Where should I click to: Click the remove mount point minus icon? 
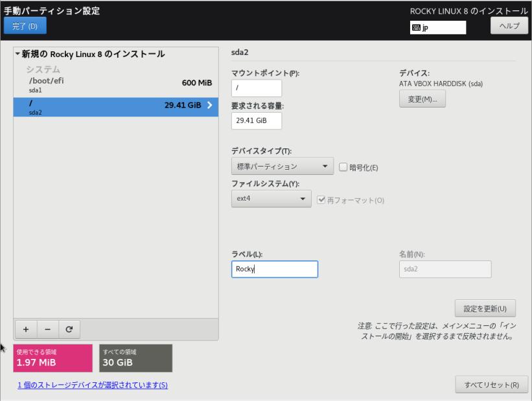point(47,330)
